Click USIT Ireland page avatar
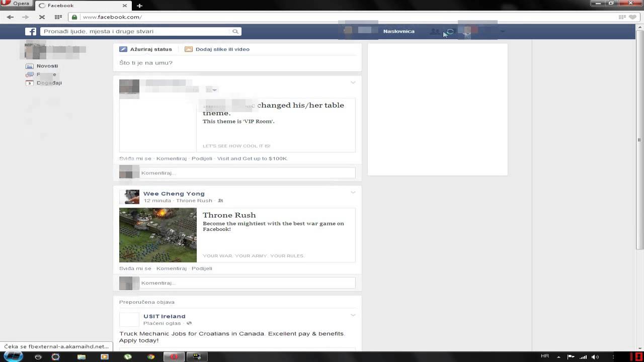This screenshot has height=362, width=644. (129, 319)
